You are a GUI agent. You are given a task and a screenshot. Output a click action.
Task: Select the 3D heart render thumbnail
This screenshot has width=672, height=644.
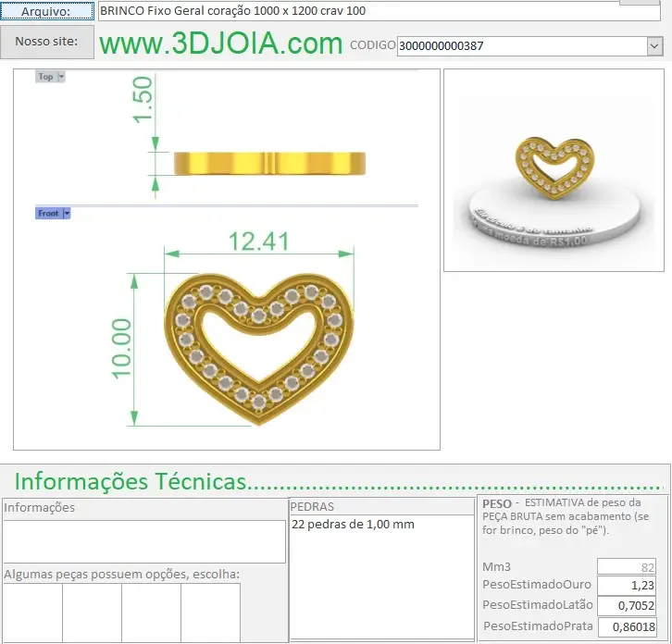pos(554,170)
